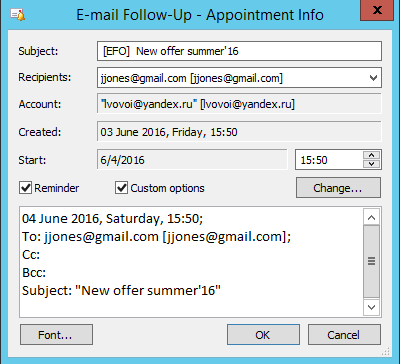Increase start time with up spinner arrow
The width and height of the screenshot is (400, 364).
coord(372,155)
